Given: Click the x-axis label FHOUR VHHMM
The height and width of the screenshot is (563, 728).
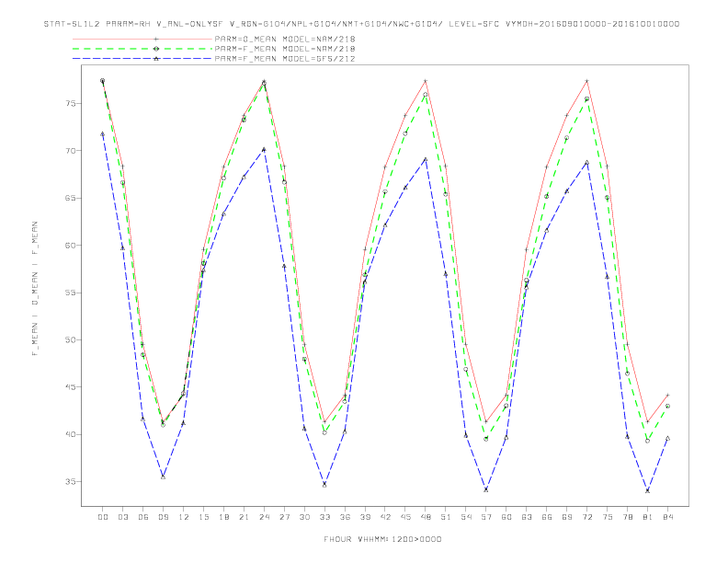Looking at the screenshot, I should tap(382, 539).
